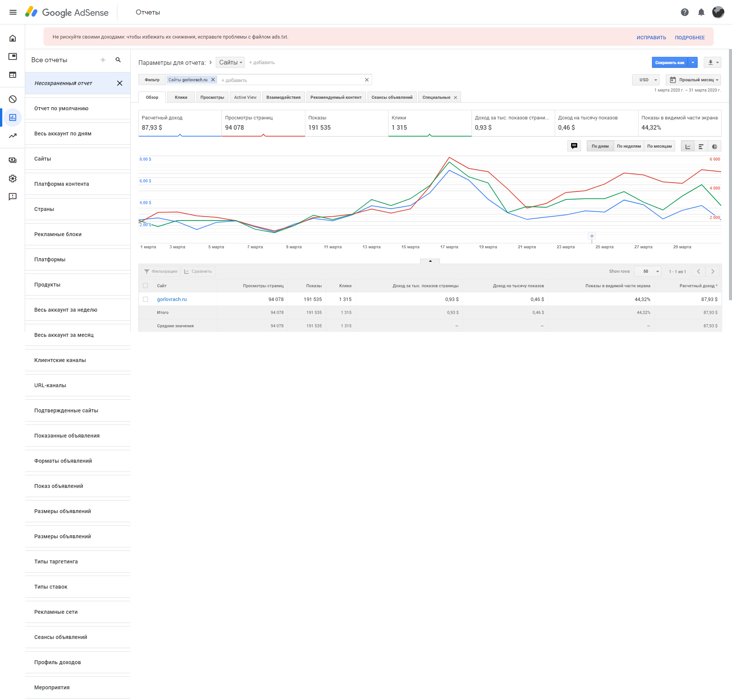
Task: Open the notifications bell
Action: click(701, 12)
